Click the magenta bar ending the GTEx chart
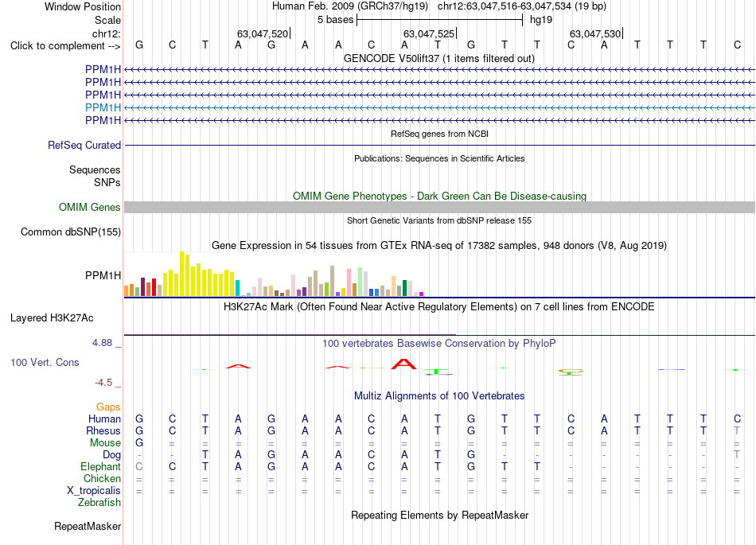 421,294
